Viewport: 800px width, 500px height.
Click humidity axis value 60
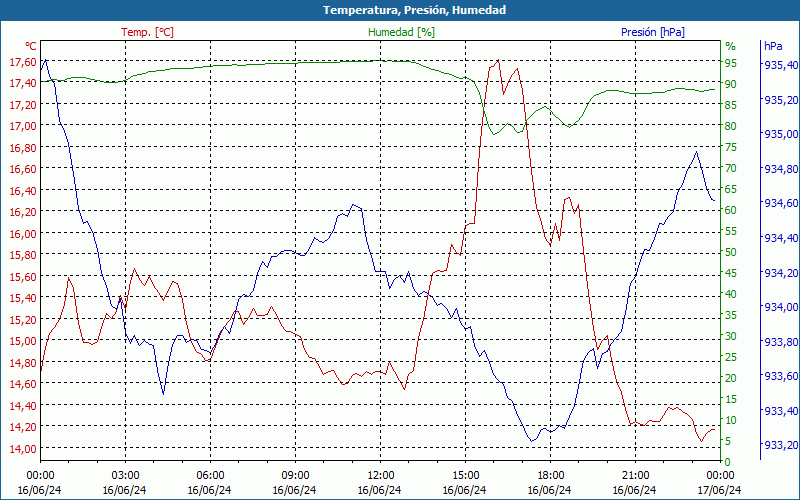point(731,210)
